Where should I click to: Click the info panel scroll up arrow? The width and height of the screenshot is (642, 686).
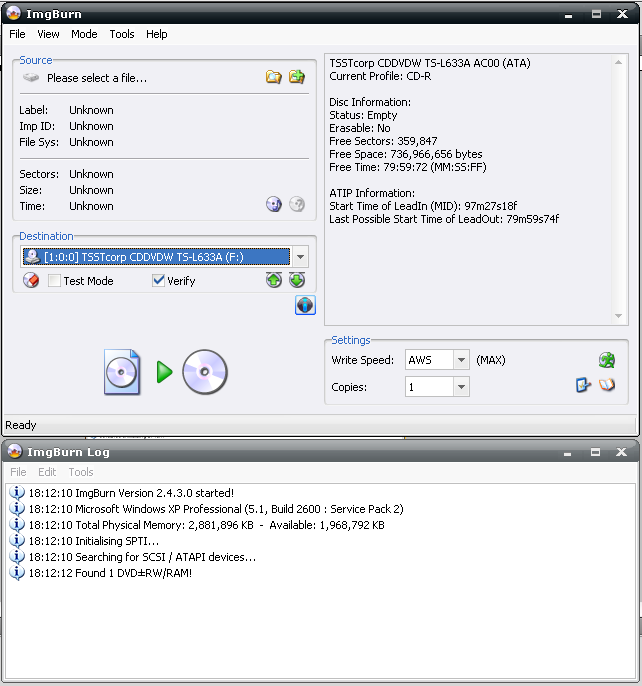[x=618, y=63]
